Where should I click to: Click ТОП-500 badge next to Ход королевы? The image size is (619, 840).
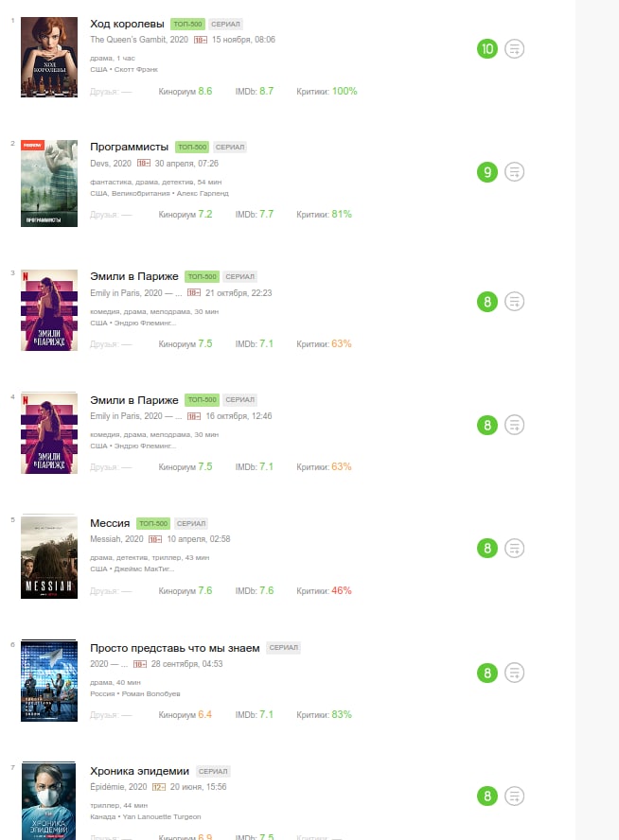(x=187, y=24)
